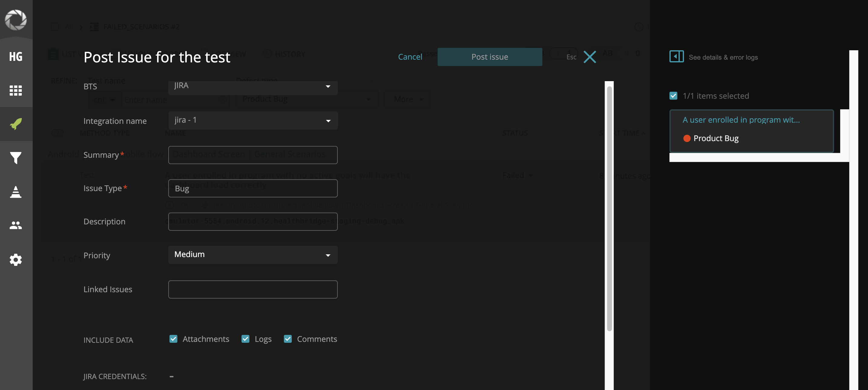868x390 pixels.
Task: Open the Project Members people icon
Action: coord(16,225)
